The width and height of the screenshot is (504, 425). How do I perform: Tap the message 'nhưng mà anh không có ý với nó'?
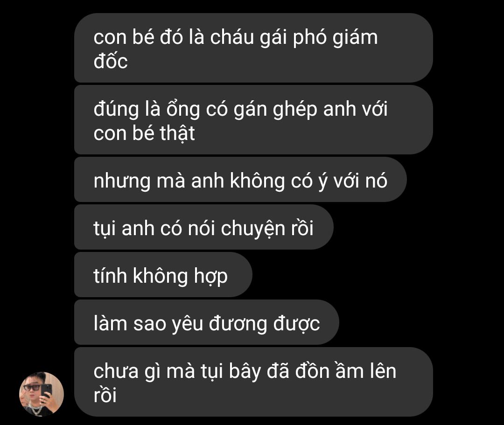pyautogui.click(x=240, y=180)
